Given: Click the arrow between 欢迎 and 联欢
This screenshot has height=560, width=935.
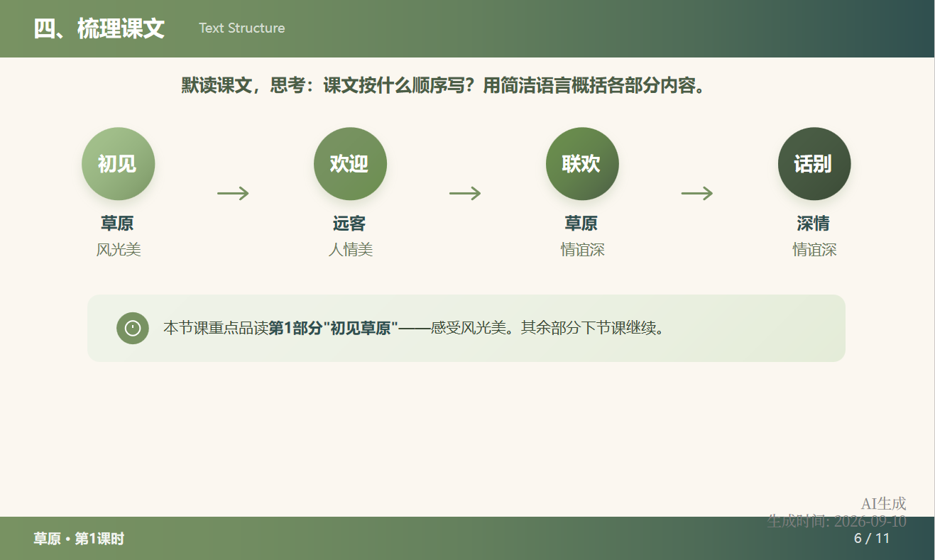Looking at the screenshot, I should [x=466, y=193].
